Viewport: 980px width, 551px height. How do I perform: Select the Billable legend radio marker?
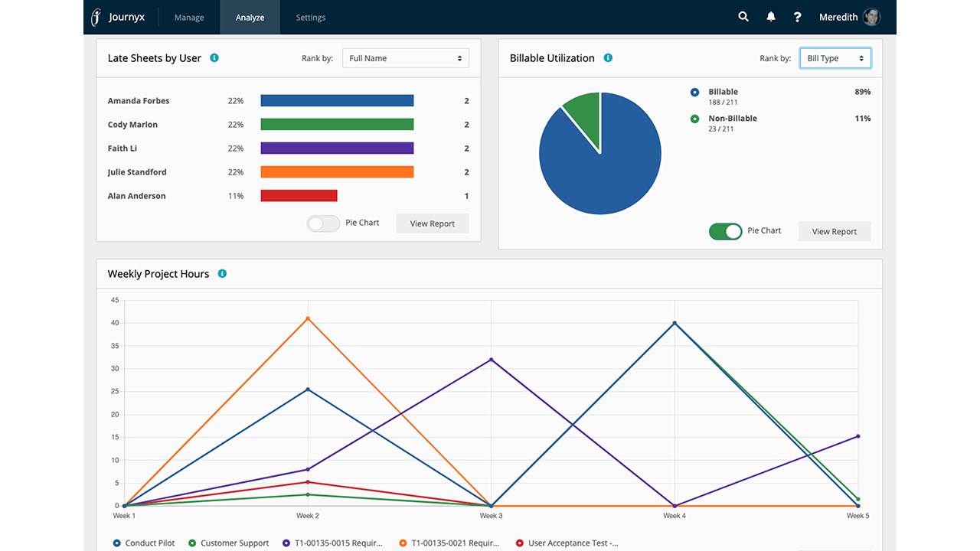[x=694, y=92]
